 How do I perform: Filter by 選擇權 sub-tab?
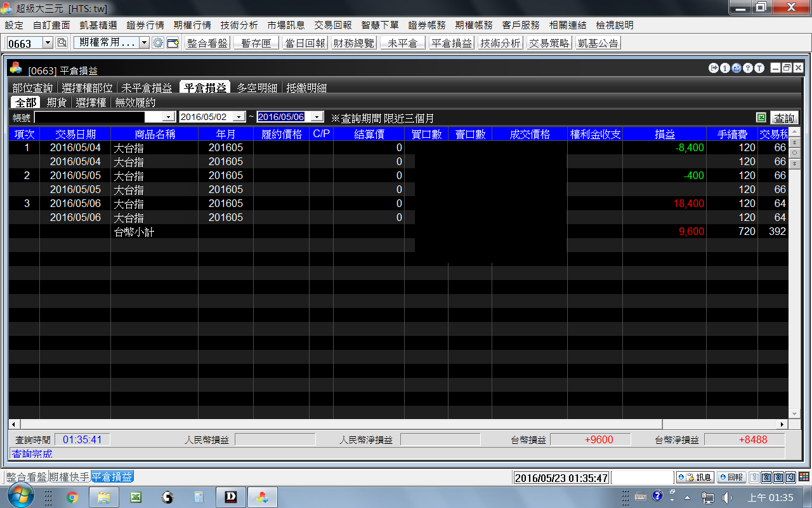click(91, 102)
